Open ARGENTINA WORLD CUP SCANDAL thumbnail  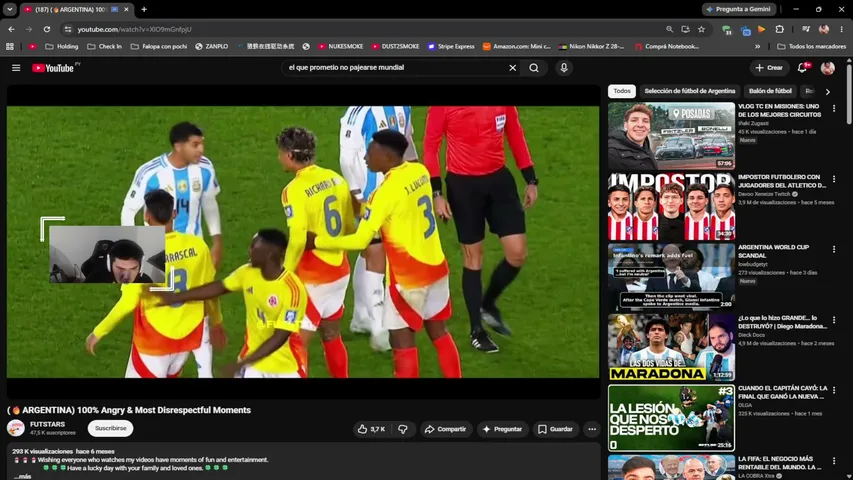click(671, 277)
